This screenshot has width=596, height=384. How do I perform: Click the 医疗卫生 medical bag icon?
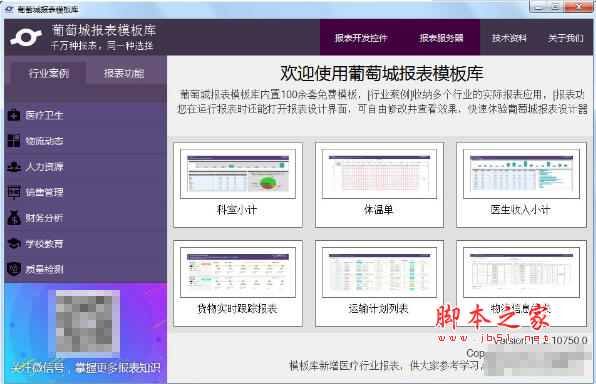coord(14,115)
